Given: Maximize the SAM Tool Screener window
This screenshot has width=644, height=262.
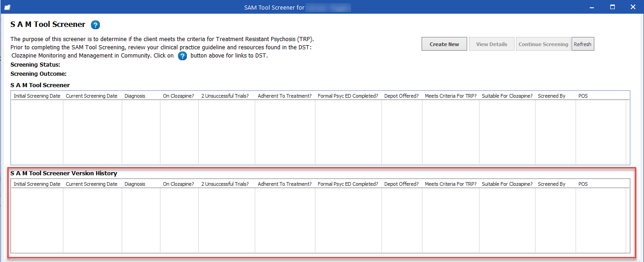Looking at the screenshot, I should pyautogui.click(x=613, y=7).
